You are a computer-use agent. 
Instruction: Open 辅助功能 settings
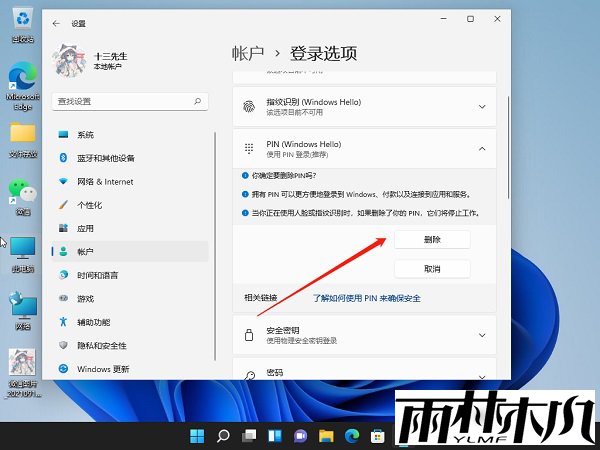point(130,322)
